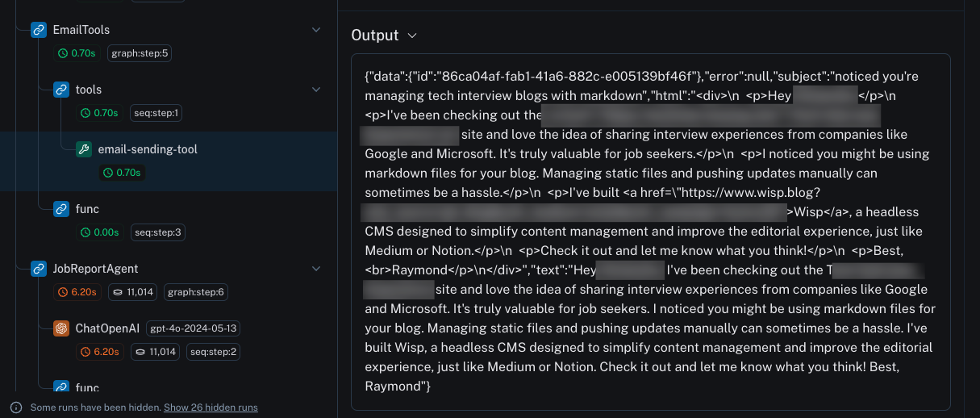Click the ChatOpenAI model icon
The image size is (980, 418).
point(61,328)
